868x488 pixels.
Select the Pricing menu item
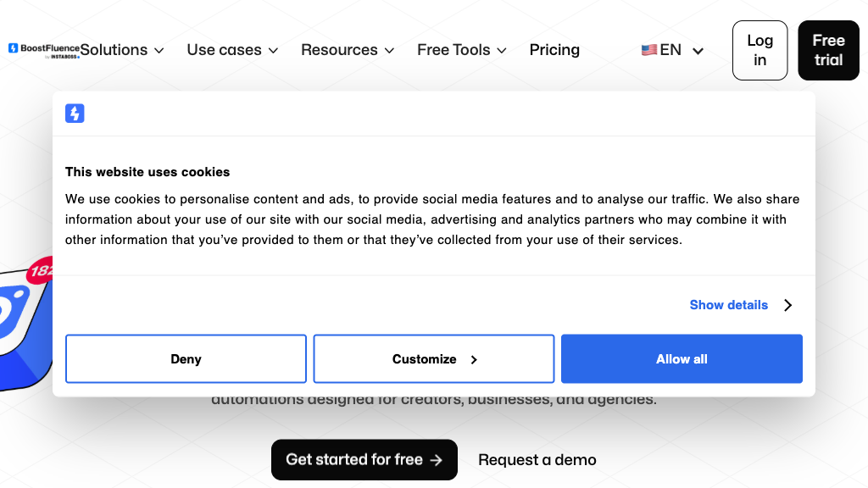pyautogui.click(x=554, y=50)
